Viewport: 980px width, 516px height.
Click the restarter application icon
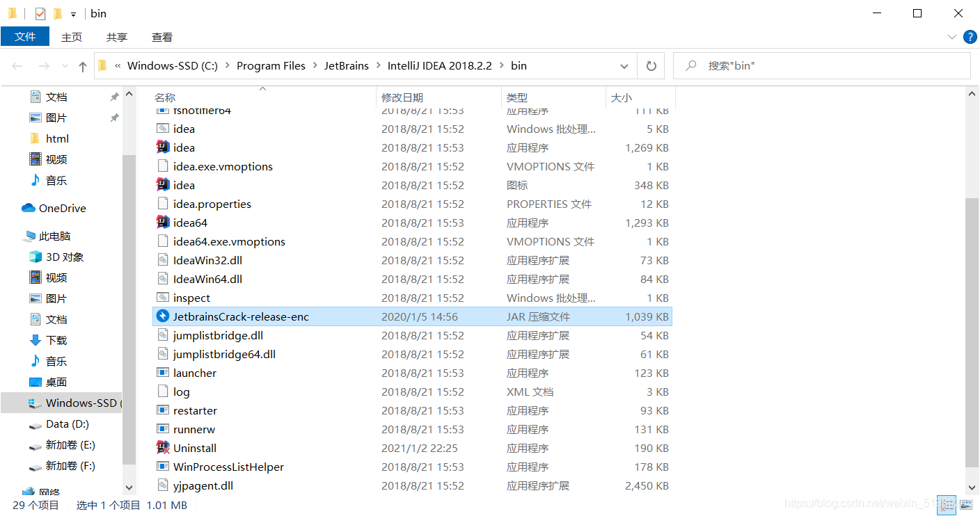[163, 410]
